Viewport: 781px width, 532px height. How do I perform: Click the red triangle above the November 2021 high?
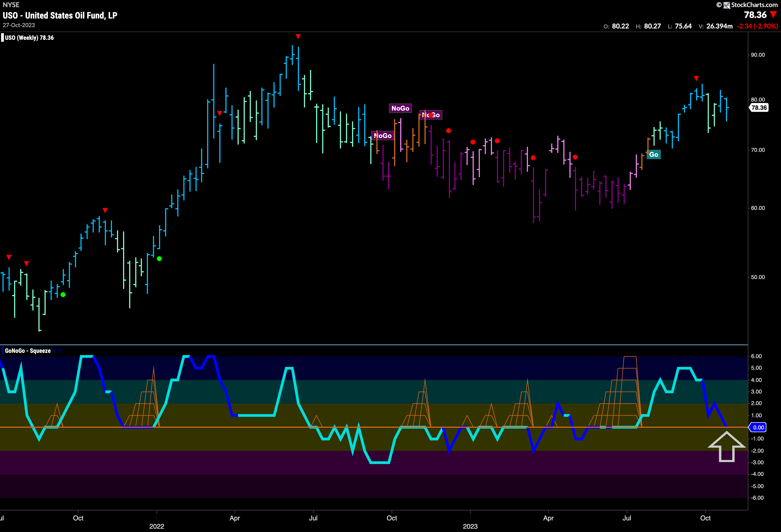coord(105,210)
